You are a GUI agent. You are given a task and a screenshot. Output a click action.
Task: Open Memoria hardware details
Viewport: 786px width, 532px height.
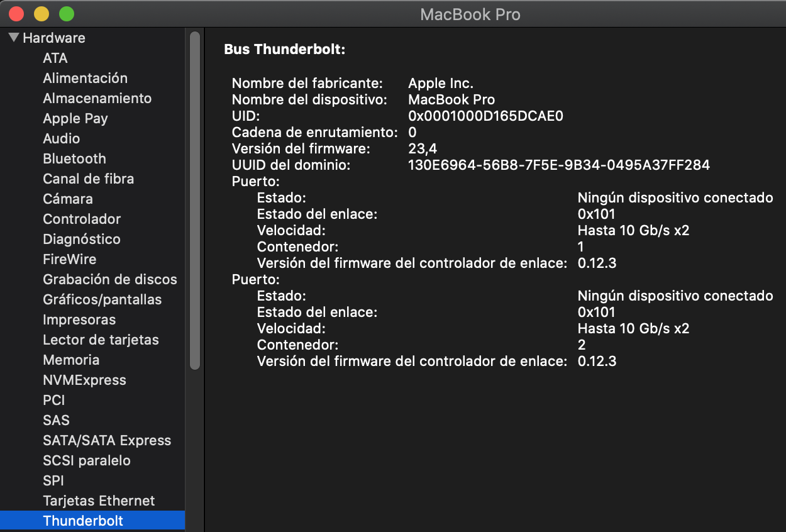pos(71,360)
